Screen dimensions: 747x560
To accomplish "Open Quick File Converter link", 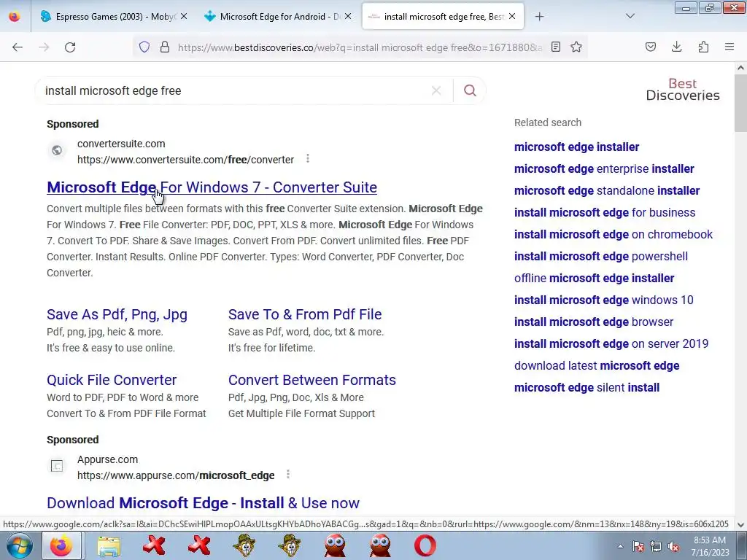I will coord(112,380).
